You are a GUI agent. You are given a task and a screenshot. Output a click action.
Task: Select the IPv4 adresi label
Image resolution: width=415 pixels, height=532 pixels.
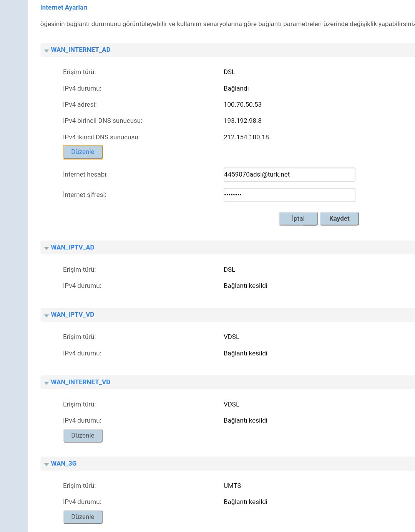[80, 104]
